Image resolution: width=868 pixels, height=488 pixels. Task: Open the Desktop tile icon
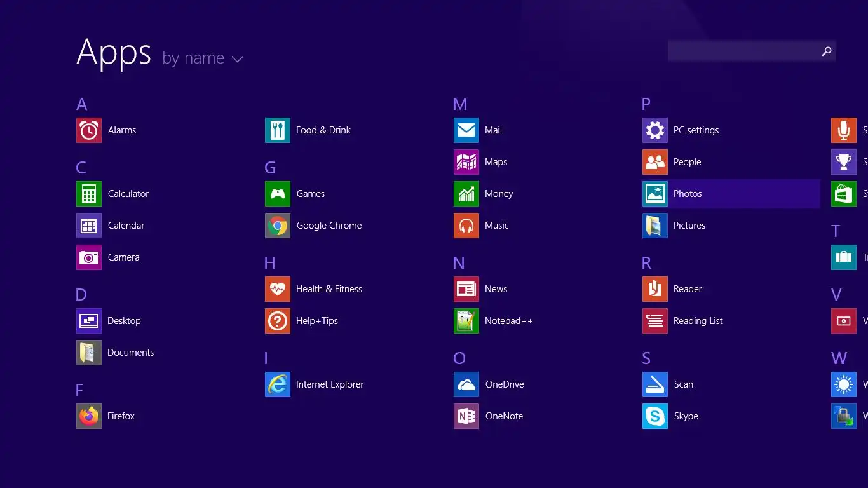coord(89,321)
